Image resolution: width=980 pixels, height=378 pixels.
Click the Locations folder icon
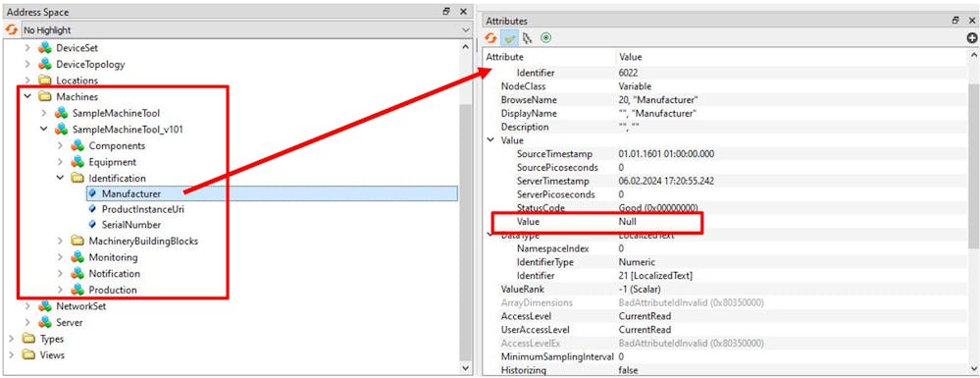click(44, 81)
